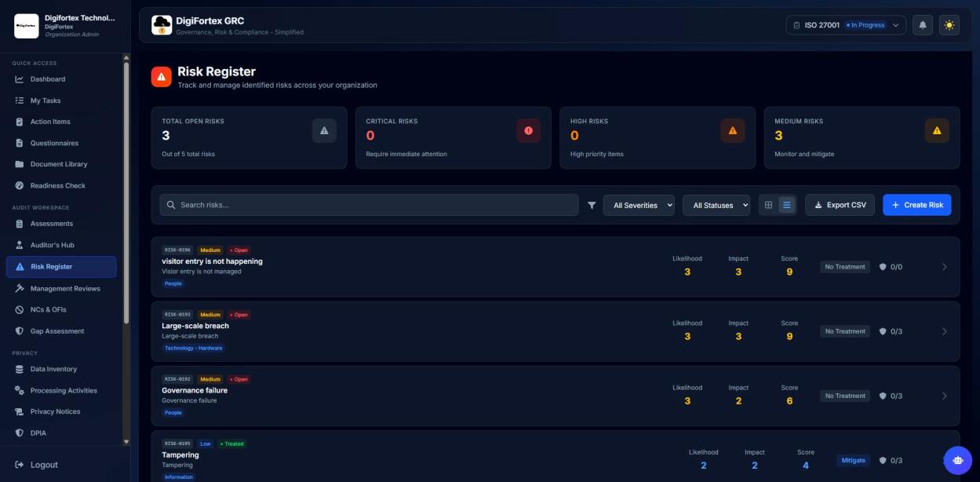Click No Treatment badge on Large-scale breach
The image size is (980, 482).
[x=845, y=331]
